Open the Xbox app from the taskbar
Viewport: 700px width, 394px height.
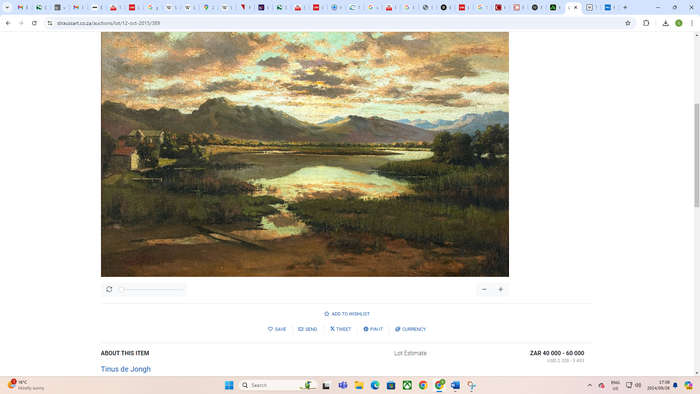click(407, 385)
